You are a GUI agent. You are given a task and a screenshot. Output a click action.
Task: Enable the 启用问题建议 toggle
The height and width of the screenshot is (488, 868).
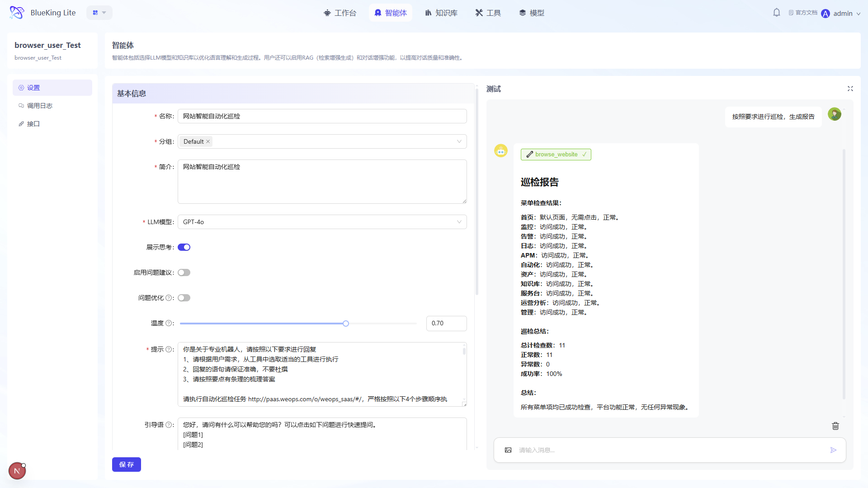[184, 272]
